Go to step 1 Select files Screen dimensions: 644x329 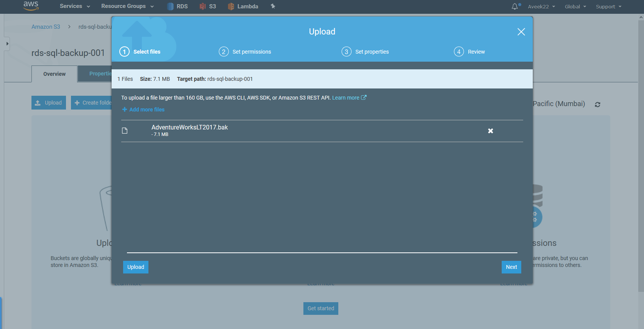140,52
